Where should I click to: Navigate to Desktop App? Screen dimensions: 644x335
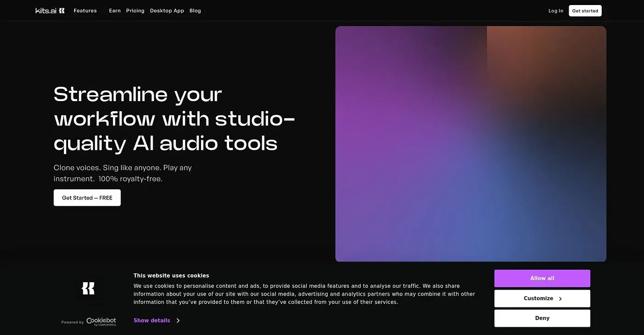point(167,11)
